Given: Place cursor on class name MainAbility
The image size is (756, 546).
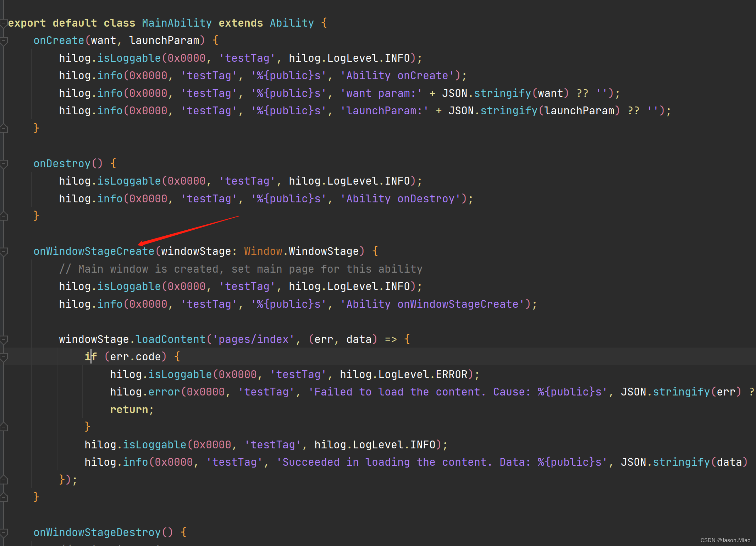Looking at the screenshot, I should tap(177, 23).
